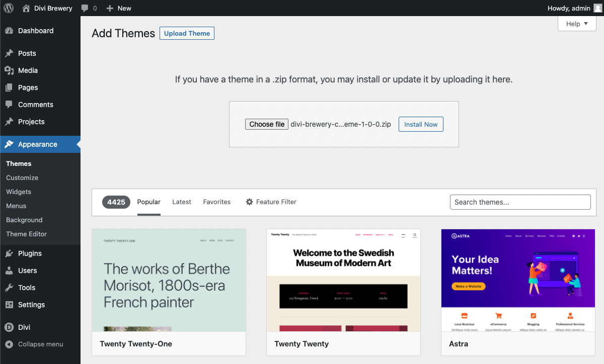Open Menus under Appearance
This screenshot has height=364, width=604.
point(16,206)
